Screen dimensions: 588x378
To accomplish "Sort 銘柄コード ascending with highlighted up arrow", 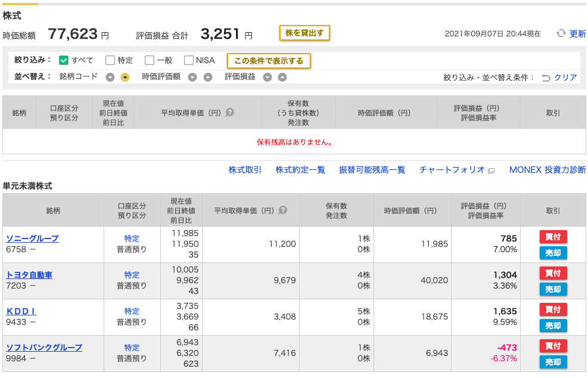I will (x=125, y=78).
